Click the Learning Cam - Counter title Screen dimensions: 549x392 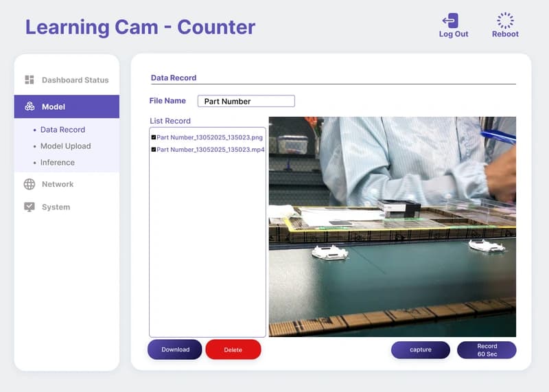(141, 27)
